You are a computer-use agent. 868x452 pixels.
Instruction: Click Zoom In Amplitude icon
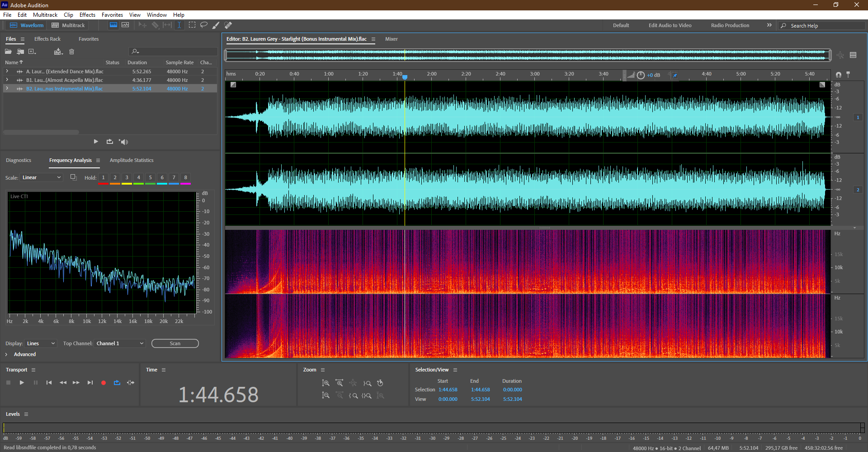[x=325, y=383]
